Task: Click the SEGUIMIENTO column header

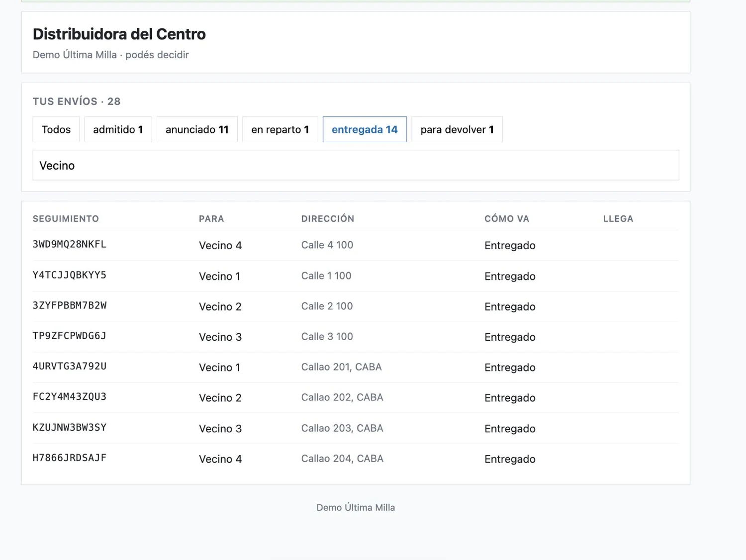Action: point(66,219)
